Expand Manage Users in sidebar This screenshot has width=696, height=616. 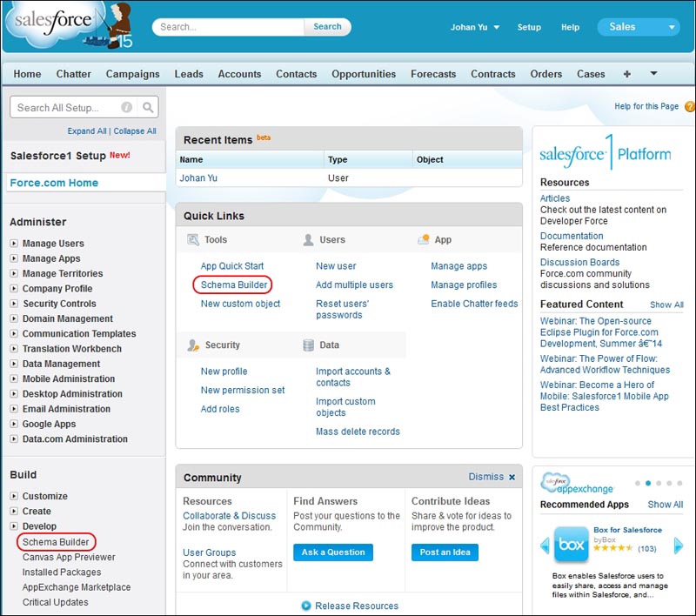pyautogui.click(x=14, y=244)
